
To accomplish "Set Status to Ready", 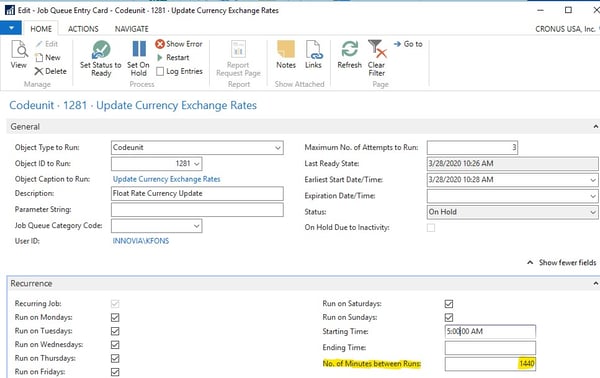I will 101,59.
